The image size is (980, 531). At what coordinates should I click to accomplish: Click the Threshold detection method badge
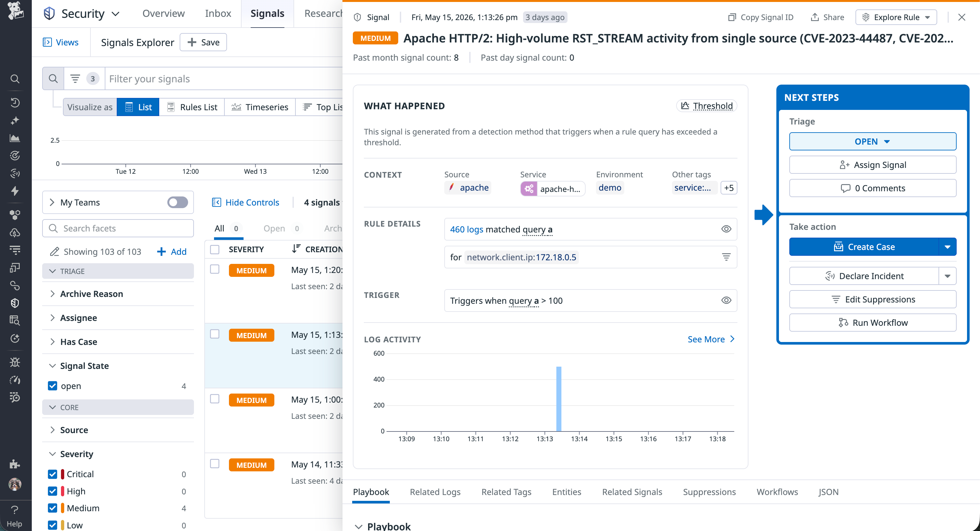click(707, 106)
